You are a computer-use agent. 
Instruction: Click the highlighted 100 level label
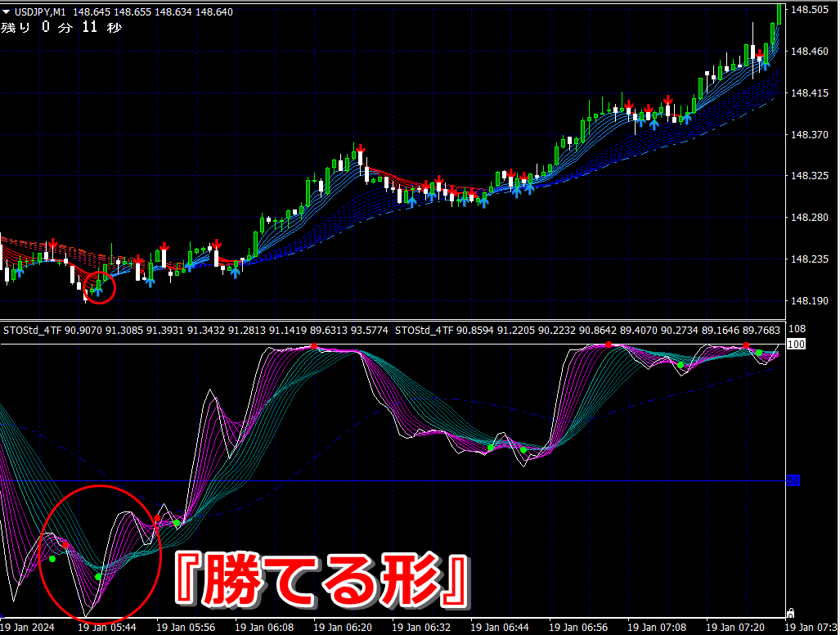point(796,344)
